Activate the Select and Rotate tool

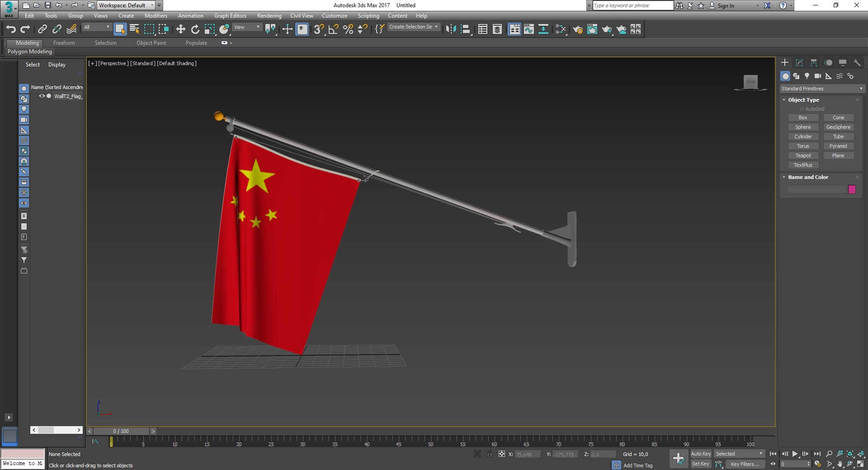(x=195, y=29)
